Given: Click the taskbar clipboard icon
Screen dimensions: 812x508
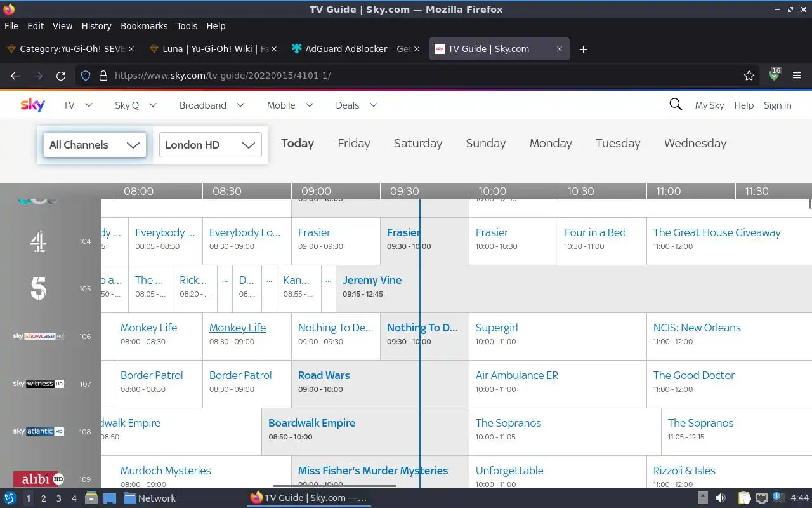Looking at the screenshot, I should tap(744, 498).
